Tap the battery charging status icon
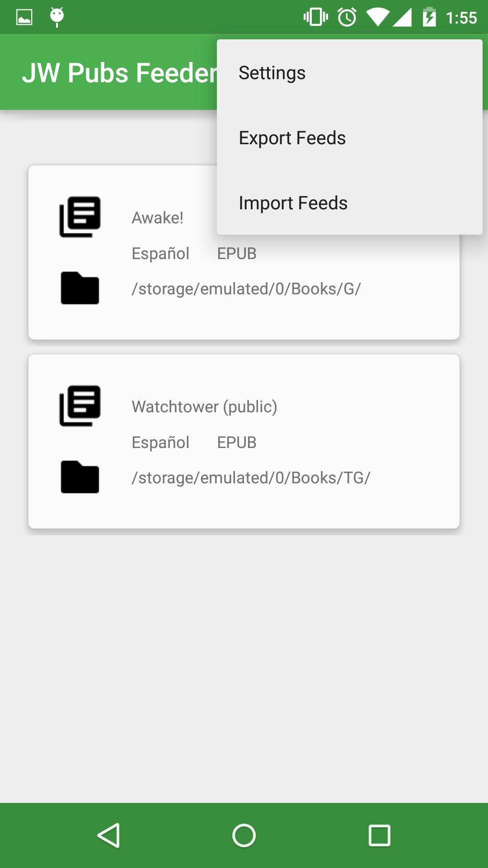 pos(429,17)
